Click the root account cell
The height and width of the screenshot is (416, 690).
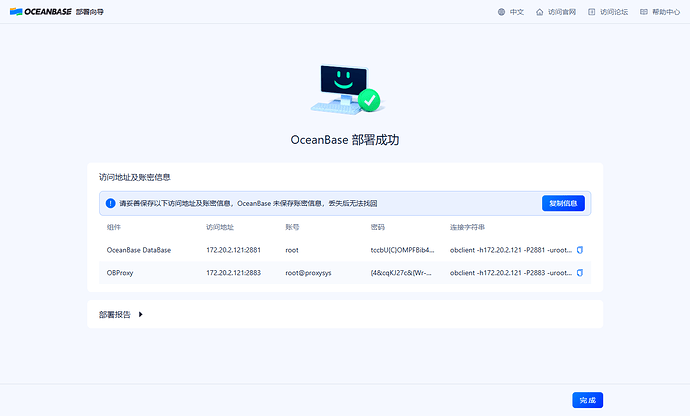[292, 250]
